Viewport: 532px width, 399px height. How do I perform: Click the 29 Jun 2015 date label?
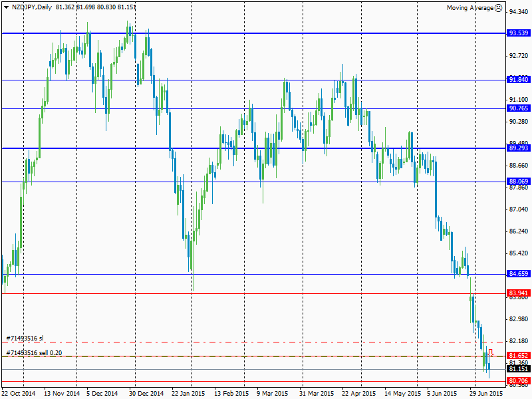pyautogui.click(x=487, y=394)
